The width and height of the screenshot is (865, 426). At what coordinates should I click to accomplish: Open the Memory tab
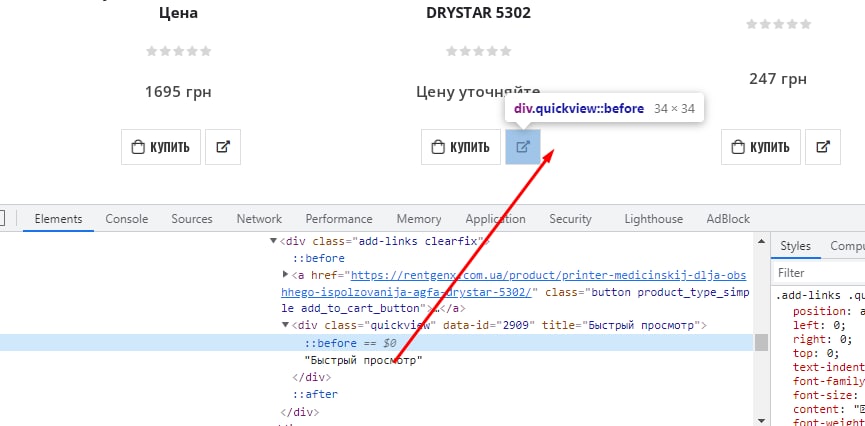tap(419, 219)
